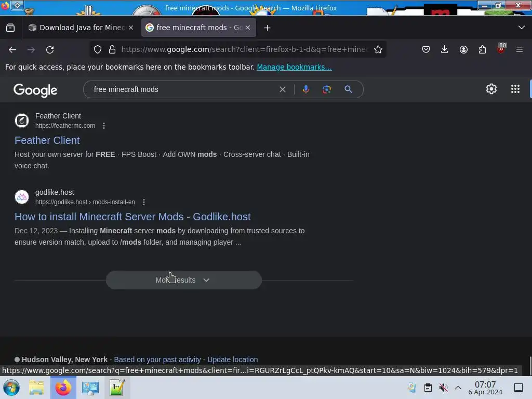This screenshot has height=399, width=532.
Task: Search by image with Google Lens
Action: 326,89
